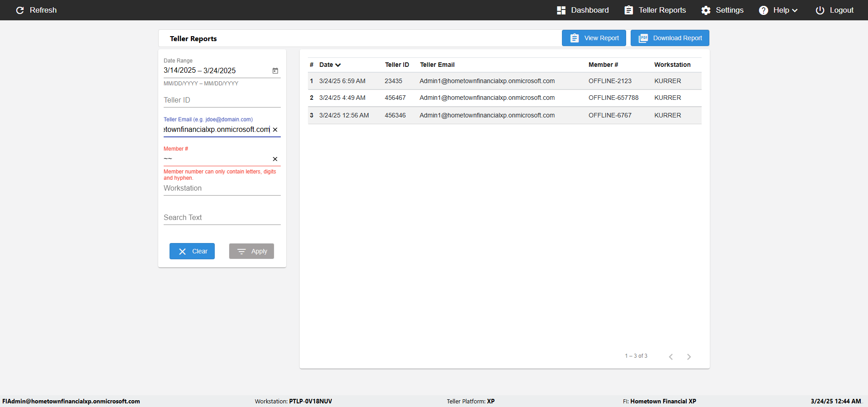Click the View Report button

pyautogui.click(x=594, y=38)
